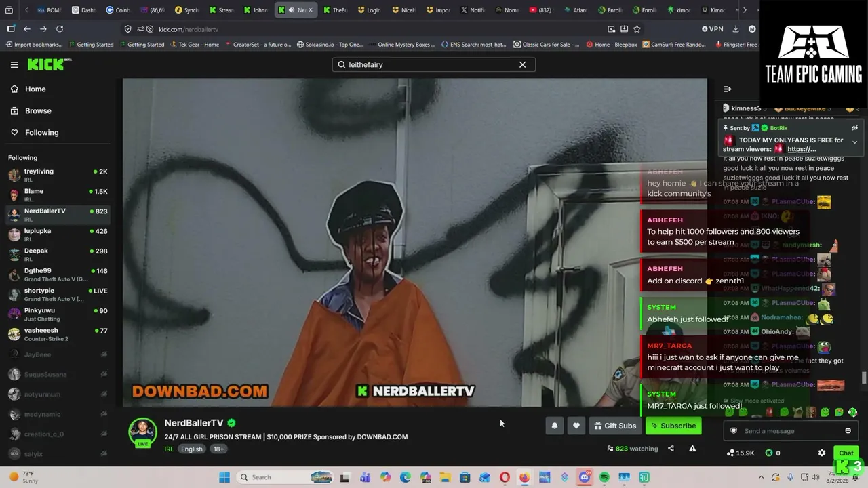Click the English language tag
The image size is (868, 488).
192,449
